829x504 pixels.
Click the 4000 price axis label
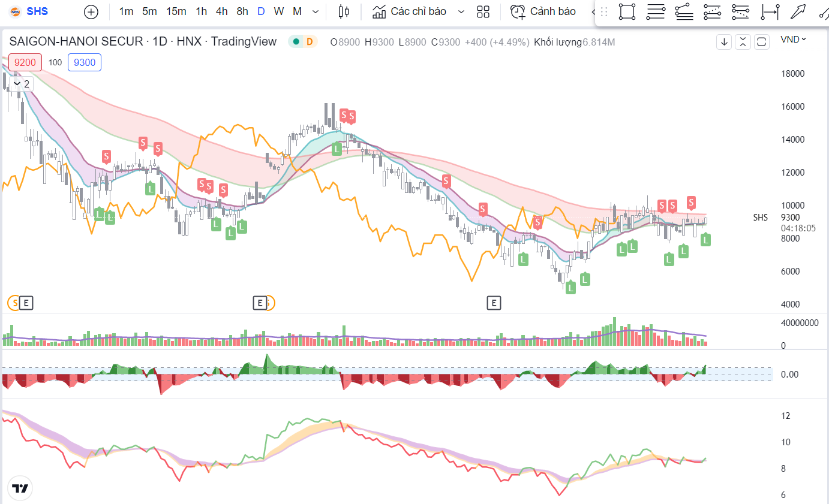tap(789, 304)
